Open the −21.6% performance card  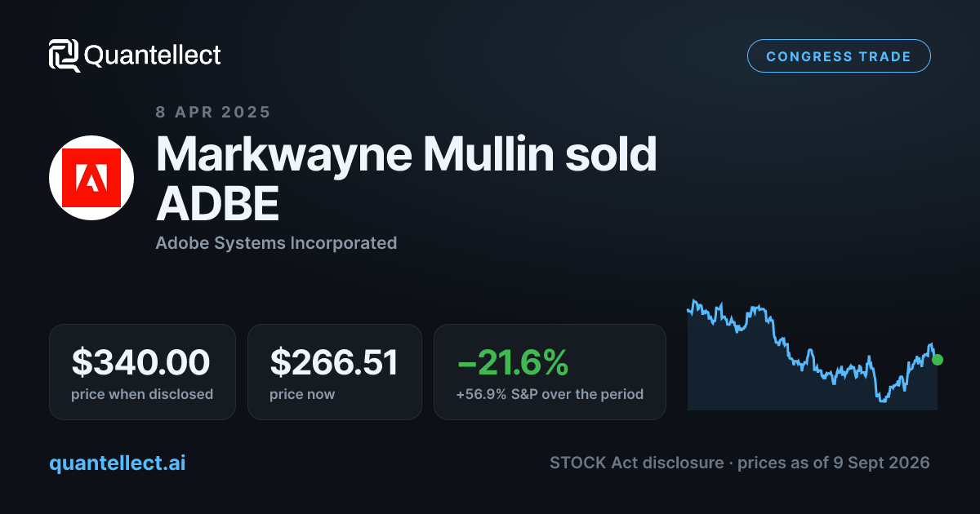coord(550,372)
